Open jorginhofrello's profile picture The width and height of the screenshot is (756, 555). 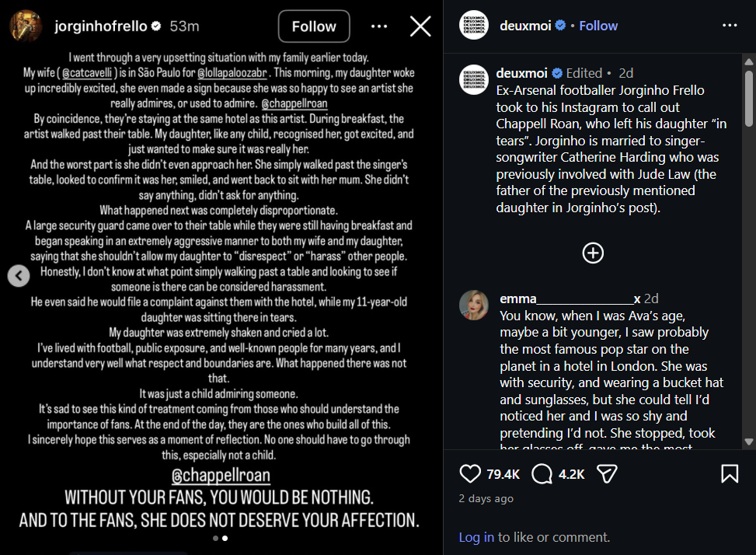26,26
